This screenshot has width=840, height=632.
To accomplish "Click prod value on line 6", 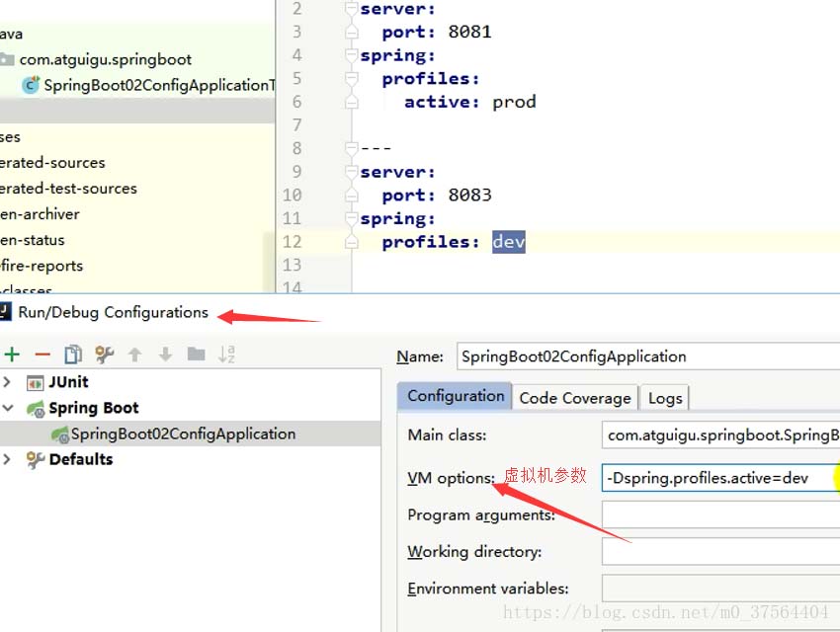I will 514,102.
